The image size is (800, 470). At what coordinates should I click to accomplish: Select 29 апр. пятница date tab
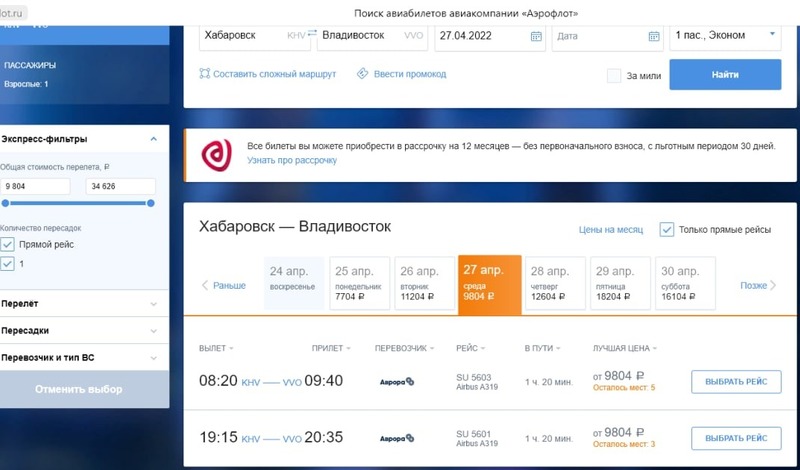(620, 283)
